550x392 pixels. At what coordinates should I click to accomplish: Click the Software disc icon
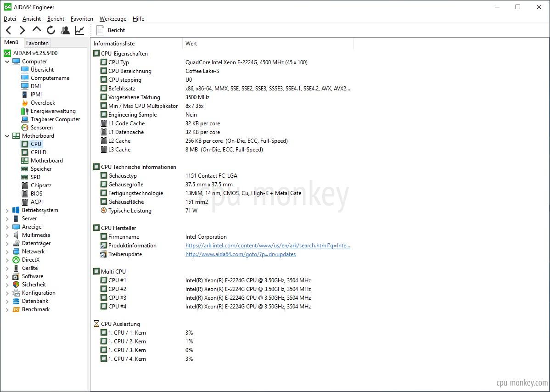[x=16, y=276]
